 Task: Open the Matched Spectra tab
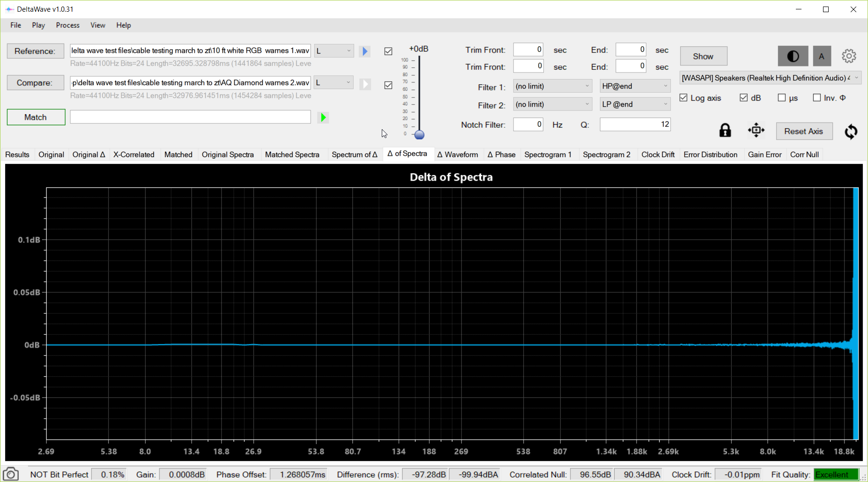292,154
